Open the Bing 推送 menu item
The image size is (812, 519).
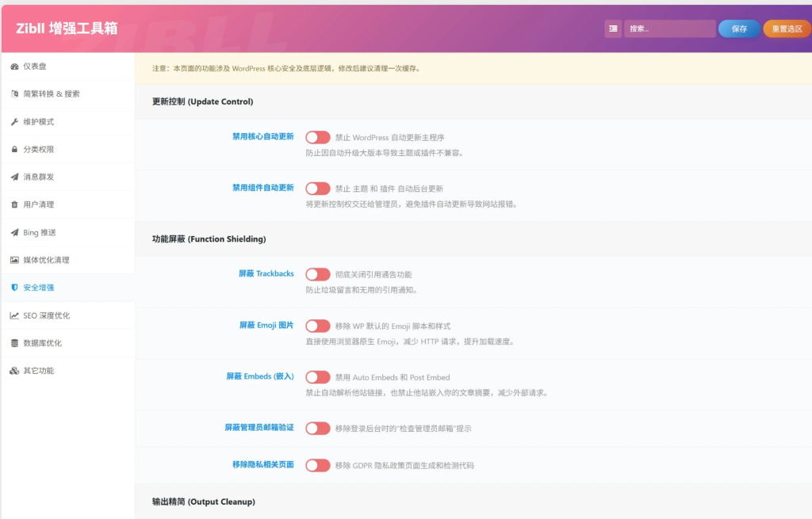click(x=68, y=232)
